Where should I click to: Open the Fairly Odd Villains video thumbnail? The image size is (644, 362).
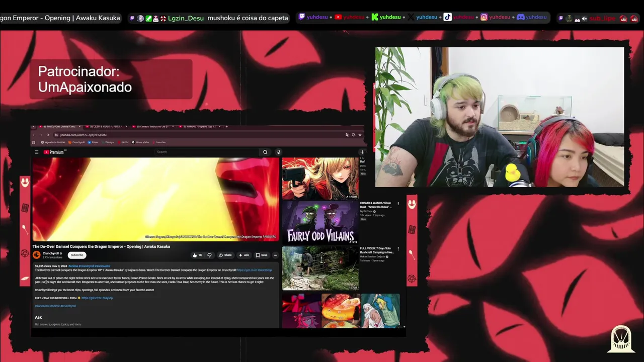320,223
